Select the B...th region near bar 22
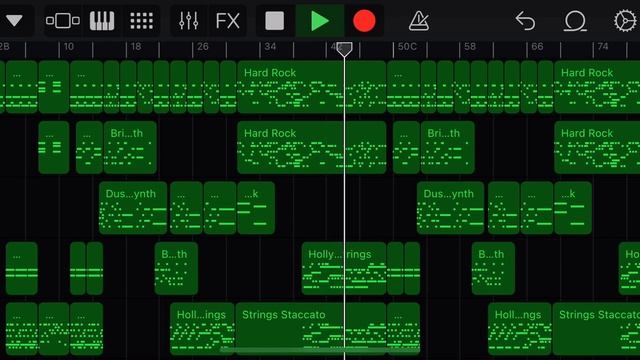Viewport: 640px width, 360px height. [x=176, y=268]
